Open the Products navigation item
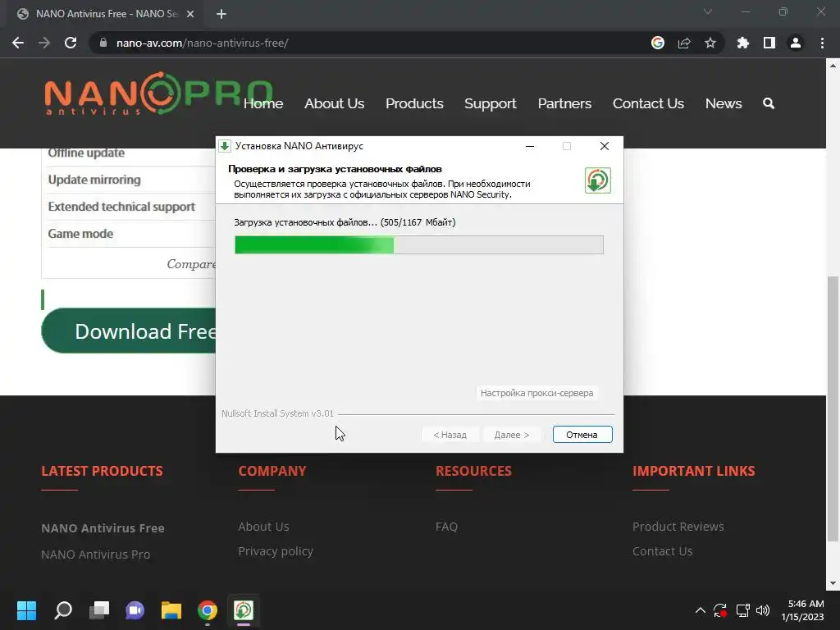This screenshot has height=630, width=840. pos(414,103)
